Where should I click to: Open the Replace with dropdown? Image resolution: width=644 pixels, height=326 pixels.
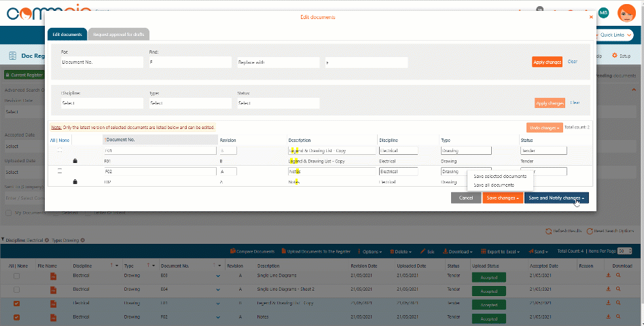[278, 62]
